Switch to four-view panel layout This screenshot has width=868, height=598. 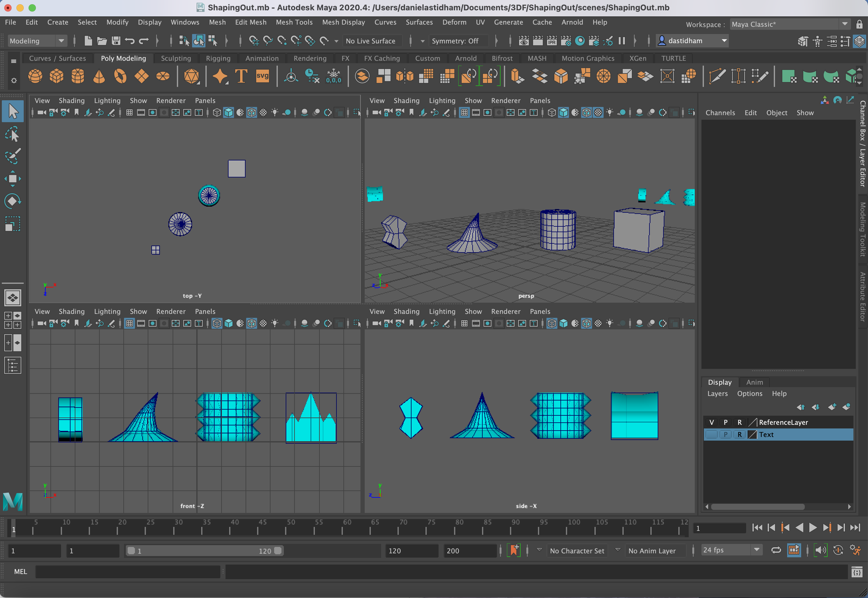coord(13,320)
